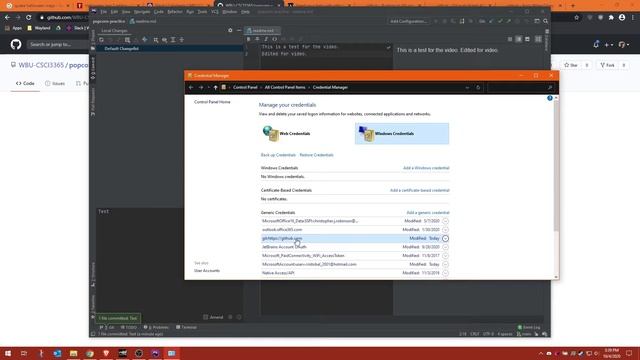Open Outlook from the taskbar
This screenshot has height=360, width=640.
(x=57, y=353)
